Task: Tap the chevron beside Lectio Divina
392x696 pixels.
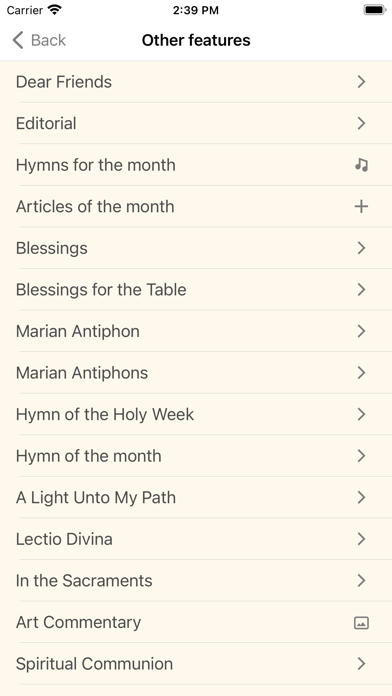Action: (361, 539)
